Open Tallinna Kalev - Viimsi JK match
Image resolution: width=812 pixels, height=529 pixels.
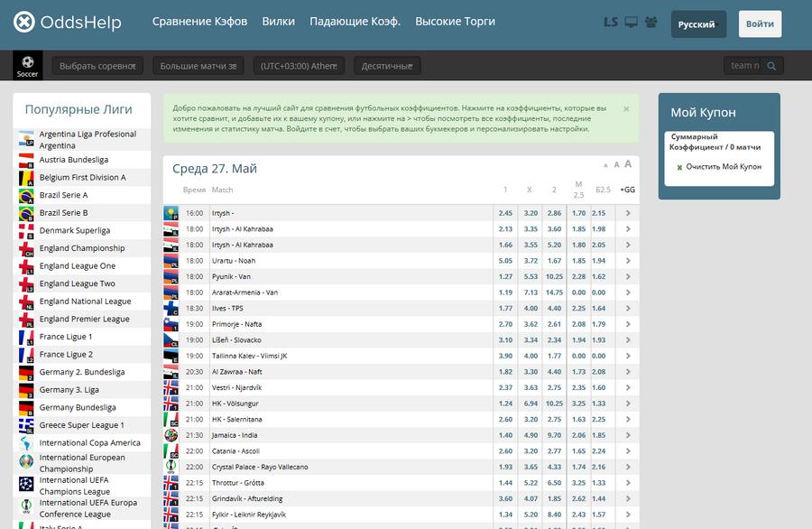click(250, 356)
